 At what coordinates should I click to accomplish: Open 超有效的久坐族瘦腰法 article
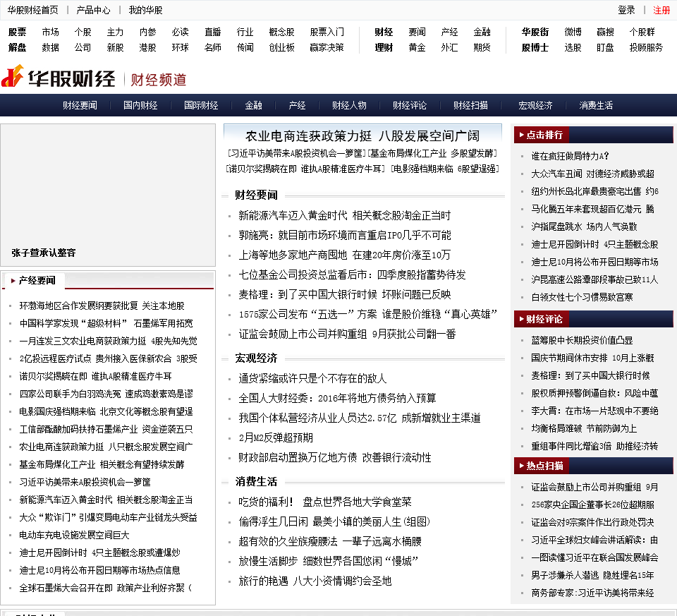click(x=330, y=542)
